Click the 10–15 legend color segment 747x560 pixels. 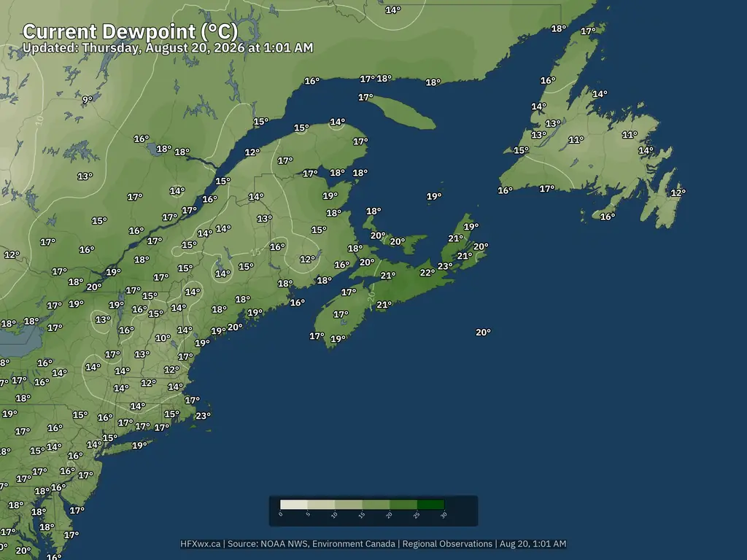[348, 505]
